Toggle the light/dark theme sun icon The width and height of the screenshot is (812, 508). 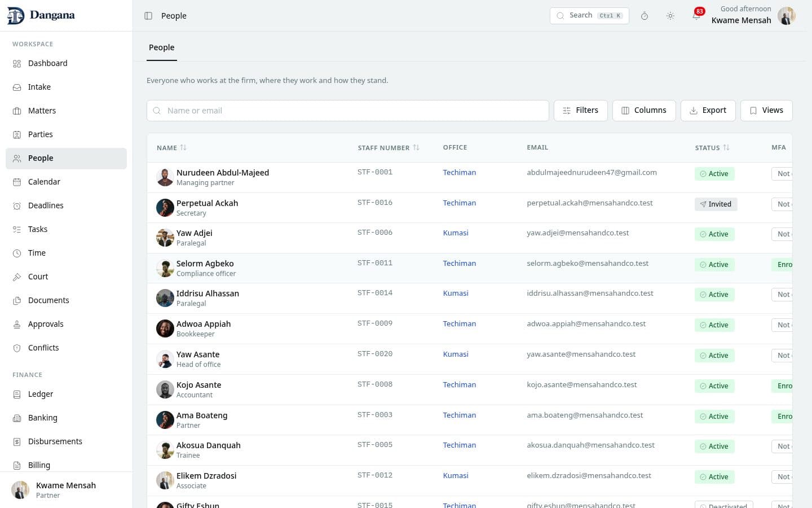tap(670, 16)
